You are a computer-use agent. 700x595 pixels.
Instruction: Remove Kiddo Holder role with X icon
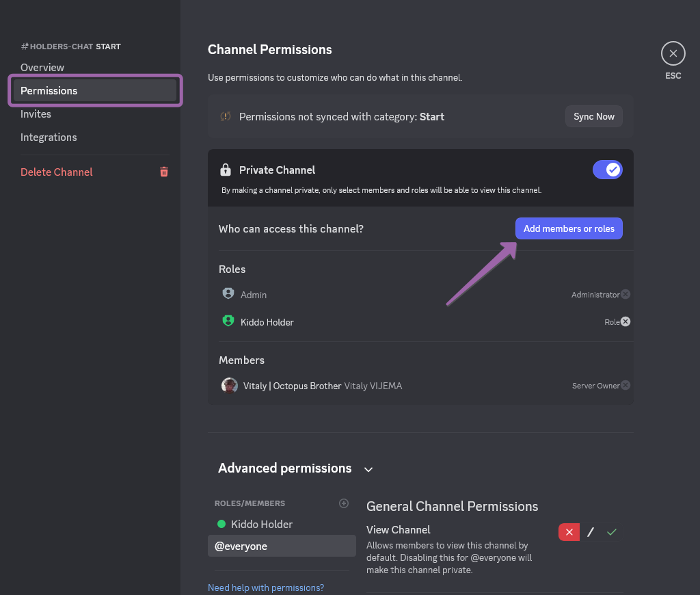pyautogui.click(x=625, y=321)
